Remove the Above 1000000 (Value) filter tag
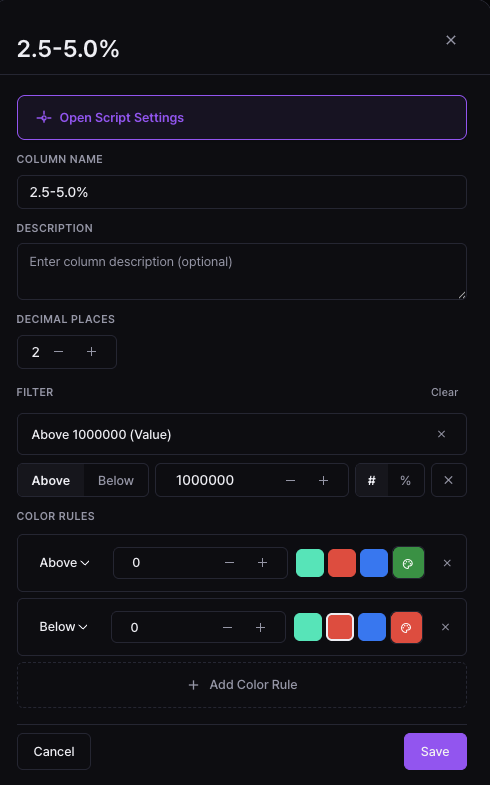The width and height of the screenshot is (490, 785). pyautogui.click(x=441, y=434)
